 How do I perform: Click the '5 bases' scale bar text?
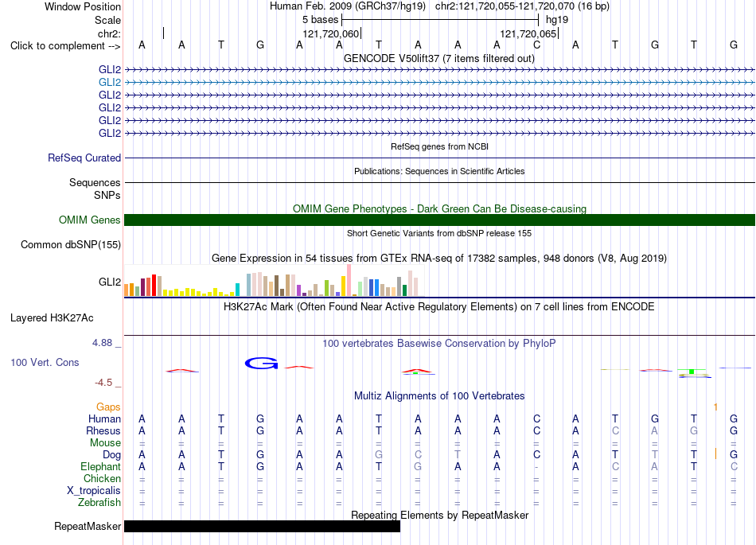321,20
